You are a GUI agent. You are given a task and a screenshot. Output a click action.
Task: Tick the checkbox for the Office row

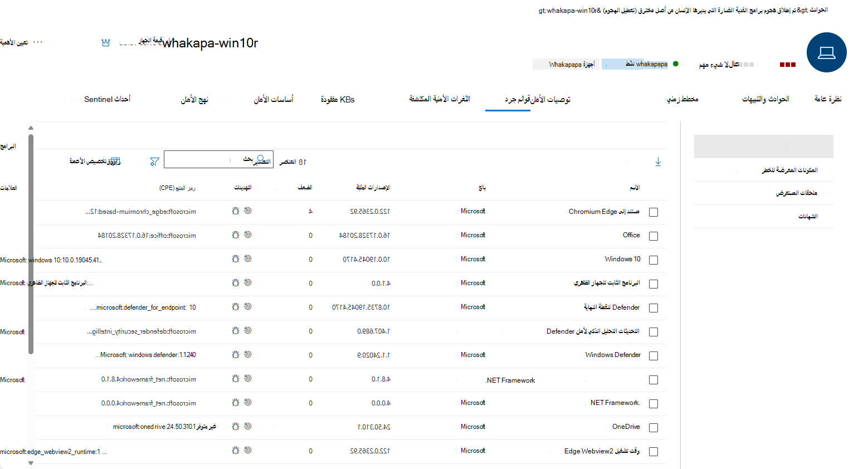coord(654,236)
